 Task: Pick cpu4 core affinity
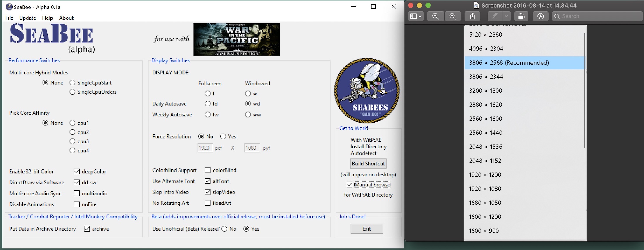point(79,151)
